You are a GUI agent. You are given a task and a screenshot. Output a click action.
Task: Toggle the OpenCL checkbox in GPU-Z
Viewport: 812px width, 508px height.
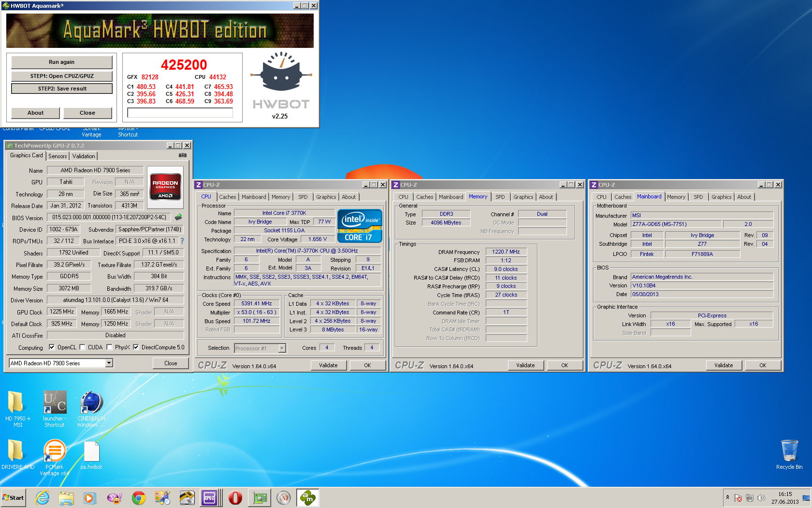tap(51, 347)
